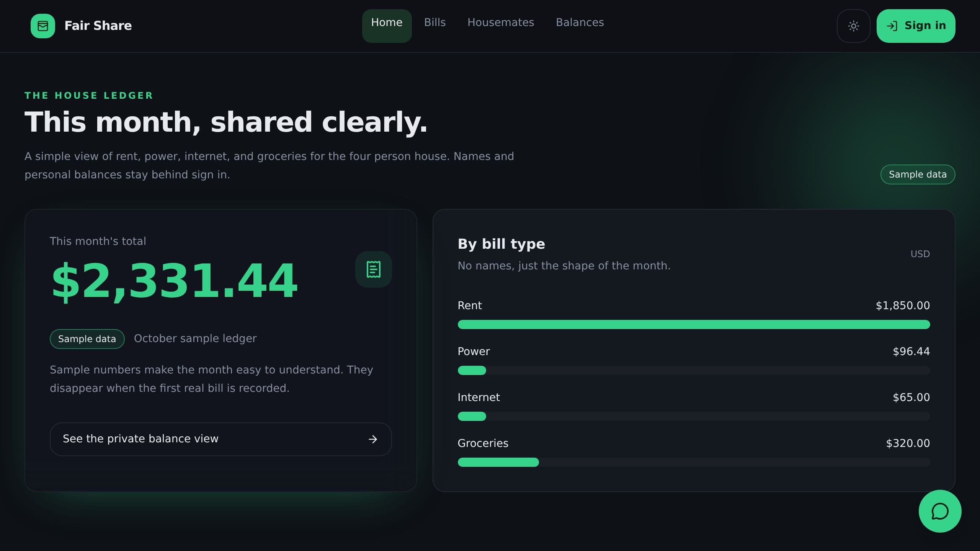This screenshot has width=980, height=551.
Task: Open the Bills tab
Action: coord(435,23)
